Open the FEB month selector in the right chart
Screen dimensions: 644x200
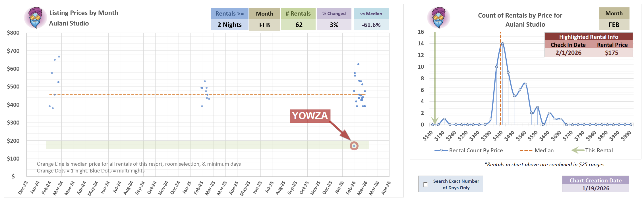point(614,25)
